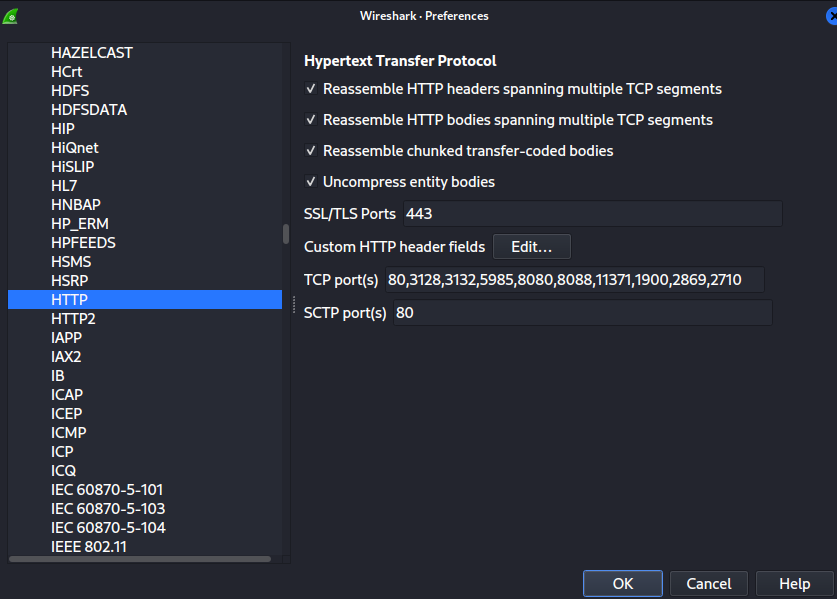Viewport: 837px width, 599px height.
Task: Toggle Reassemble HTTP headers spanning TCP segments
Action: [310, 89]
